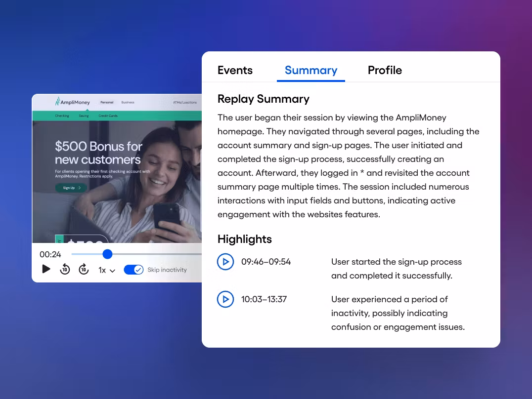Select Business in the site navigation
This screenshot has width=532, height=399.
click(x=128, y=103)
